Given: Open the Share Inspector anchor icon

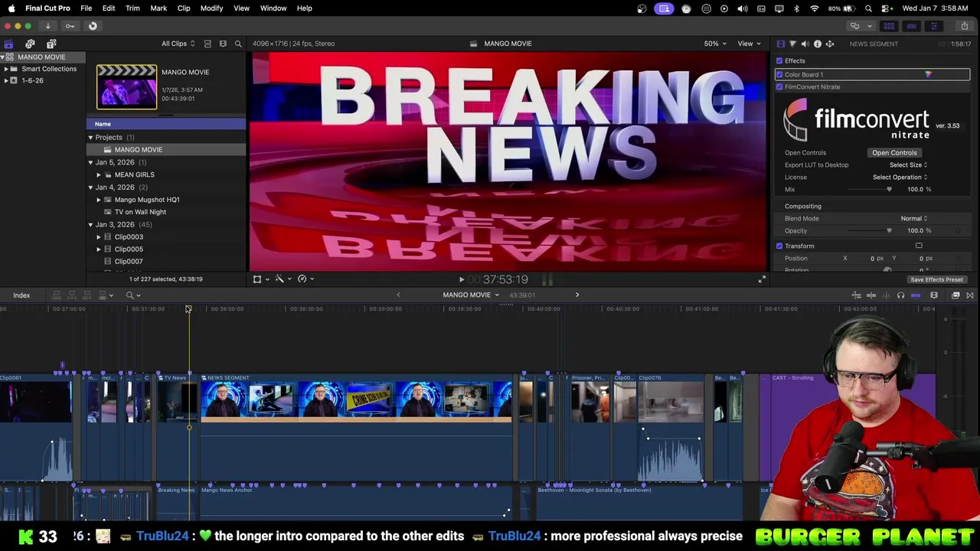Looking at the screenshot, I should (x=829, y=44).
